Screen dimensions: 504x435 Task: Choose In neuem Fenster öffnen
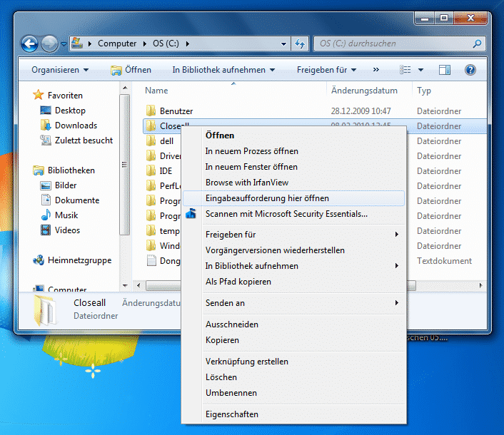(293, 167)
